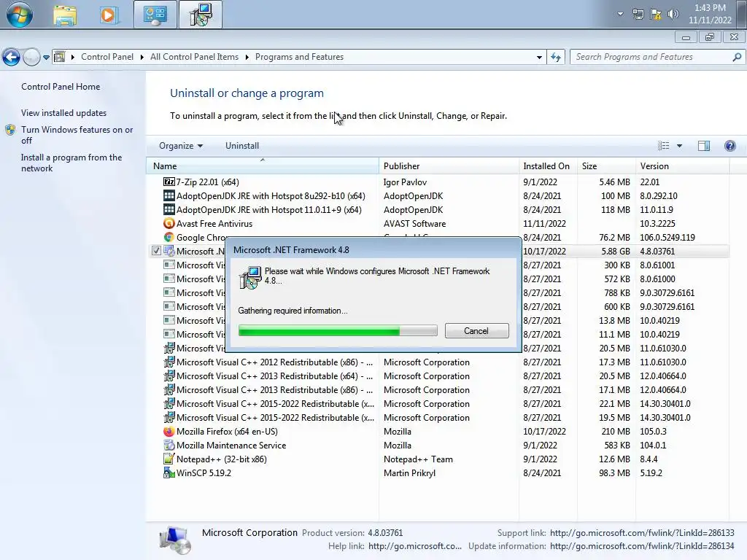The image size is (747, 560).
Task: Sort by the Installed On column header
Action: pos(548,166)
